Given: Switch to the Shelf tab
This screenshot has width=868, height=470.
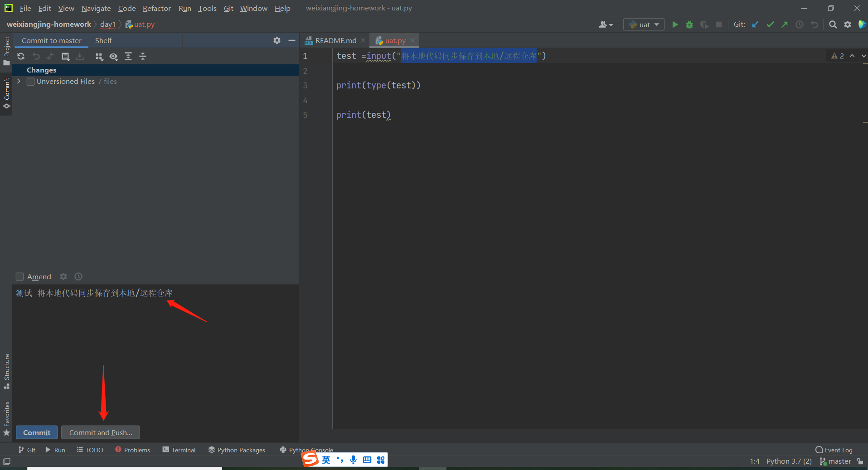Looking at the screenshot, I should click(x=103, y=40).
